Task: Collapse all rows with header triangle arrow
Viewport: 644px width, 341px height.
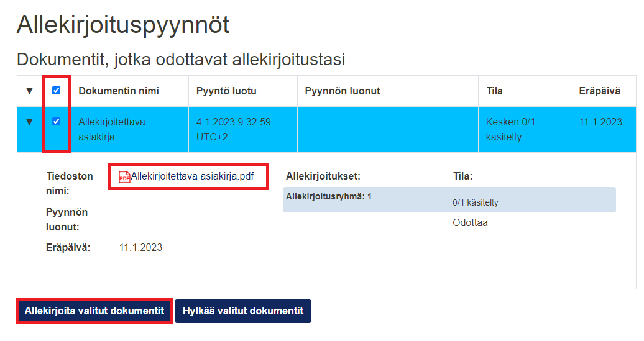Action: click(x=29, y=91)
